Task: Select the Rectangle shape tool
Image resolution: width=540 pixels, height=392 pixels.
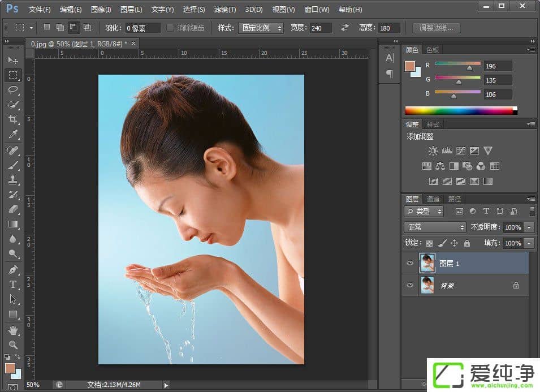Action: click(13, 314)
